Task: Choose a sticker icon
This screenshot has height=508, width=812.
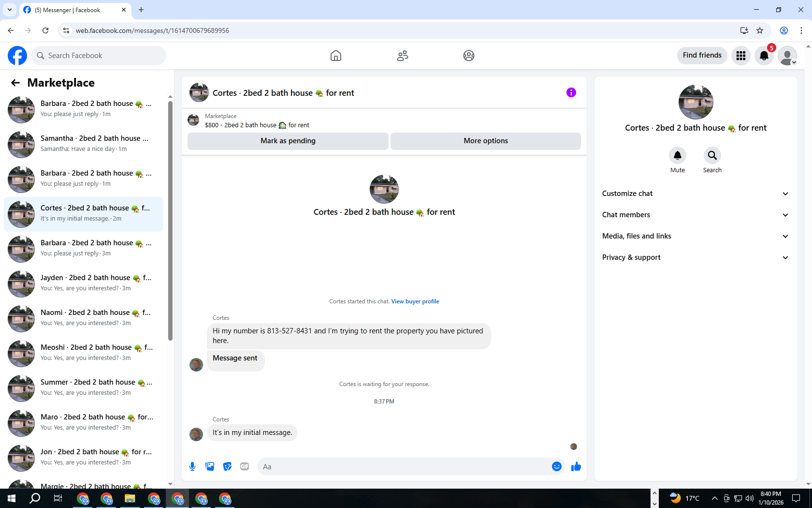Action: click(227, 466)
